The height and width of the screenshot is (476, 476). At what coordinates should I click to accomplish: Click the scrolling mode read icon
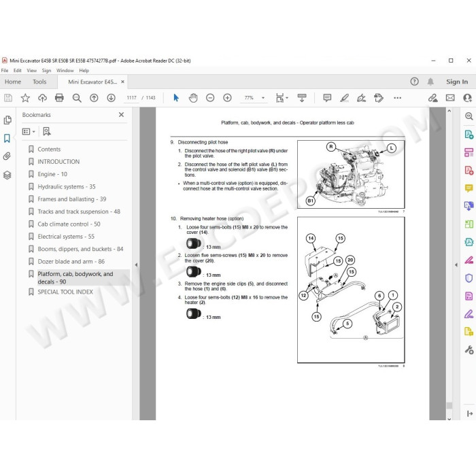click(x=302, y=98)
